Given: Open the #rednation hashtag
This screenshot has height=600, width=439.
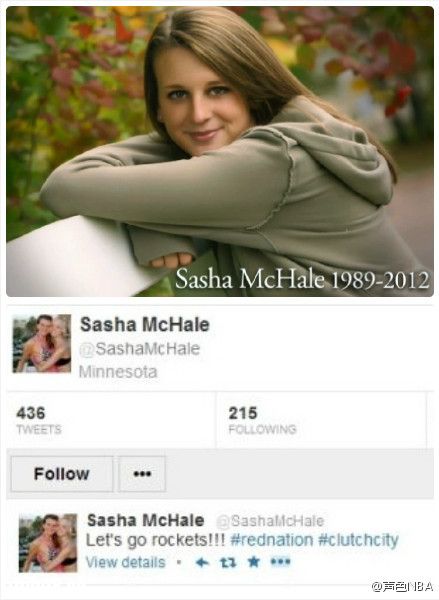Looking at the screenshot, I should pyautogui.click(x=272, y=540).
